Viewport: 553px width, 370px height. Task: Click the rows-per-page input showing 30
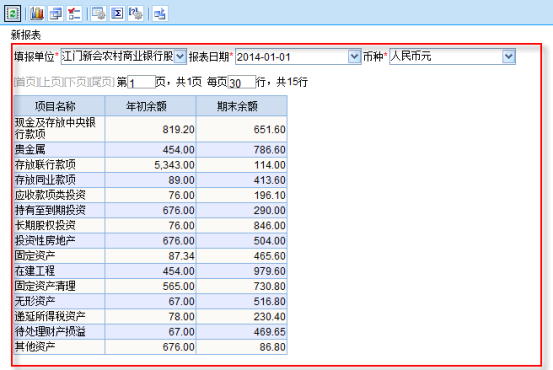pyautogui.click(x=242, y=83)
